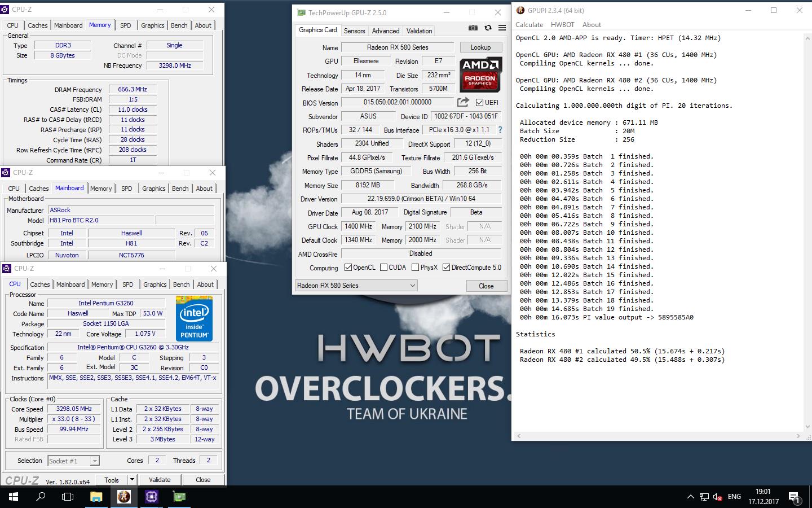Image resolution: width=812 pixels, height=508 pixels.
Task: Select the Caches tab in the middle CPU-Z window
Action: [x=39, y=189]
